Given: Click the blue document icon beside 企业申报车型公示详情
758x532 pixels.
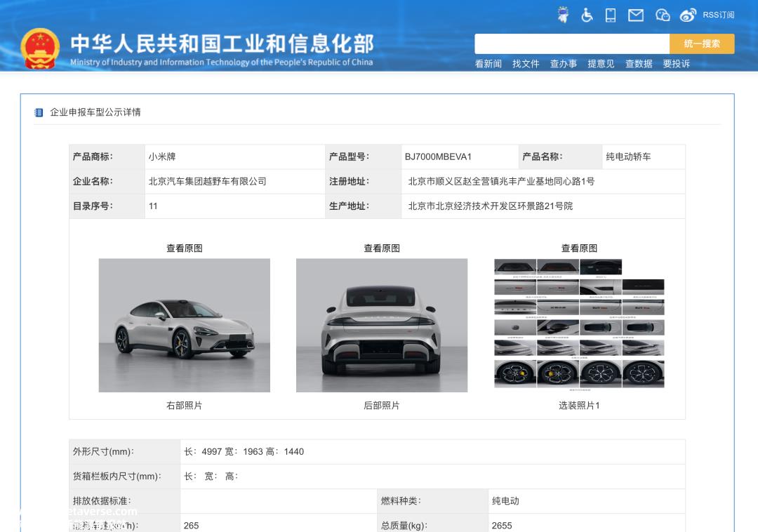Looking at the screenshot, I should (x=39, y=112).
